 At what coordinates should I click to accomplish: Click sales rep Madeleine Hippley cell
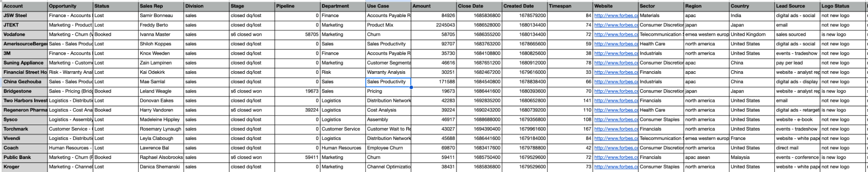point(161,119)
